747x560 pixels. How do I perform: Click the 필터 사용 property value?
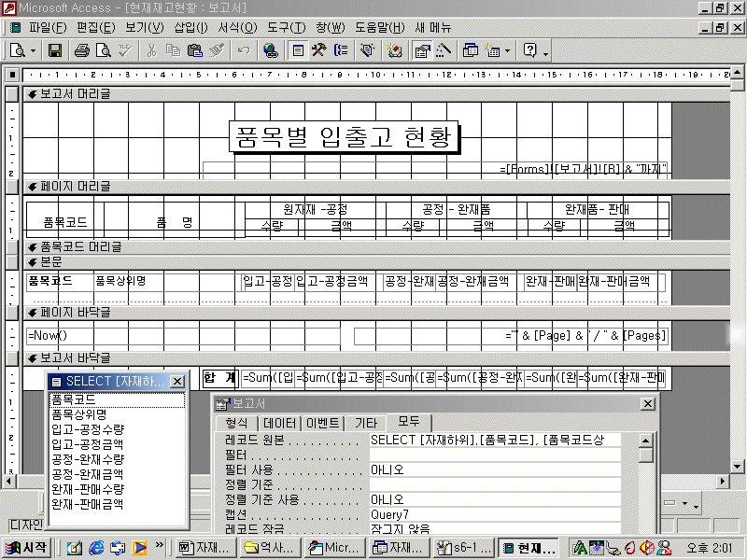pos(496,470)
